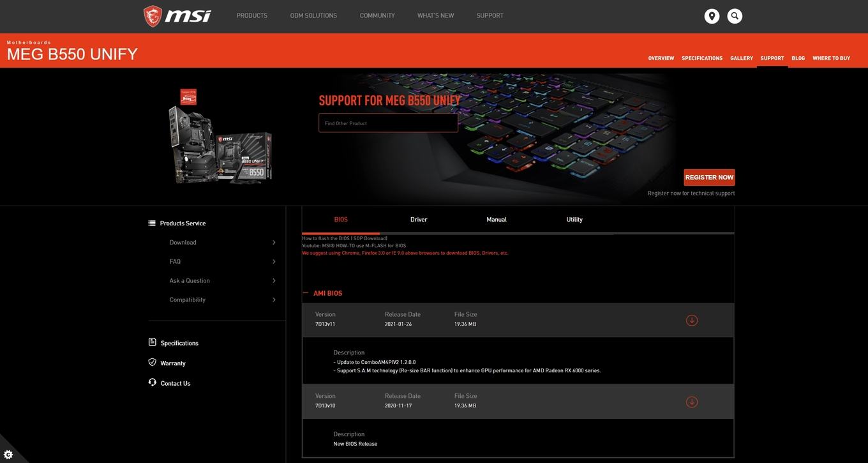This screenshot has height=463, width=868.
Task: Open cookie settings gear icon
Action: (8, 454)
